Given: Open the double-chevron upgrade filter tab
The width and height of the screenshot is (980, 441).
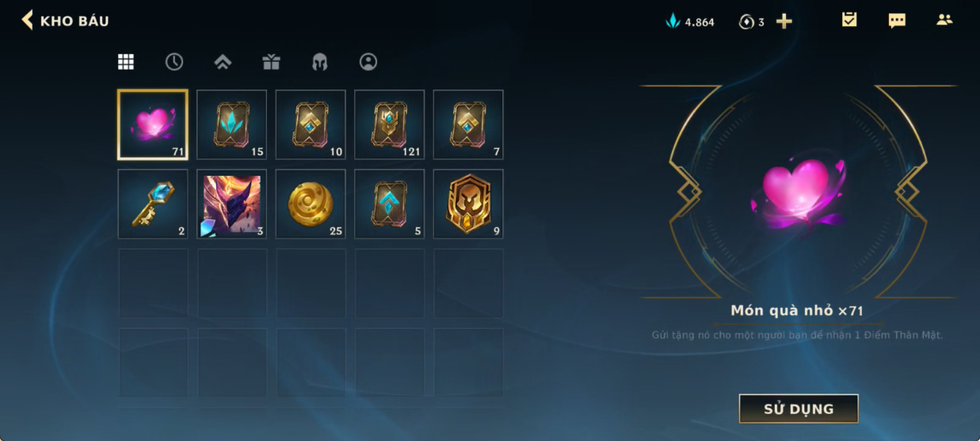Looking at the screenshot, I should click(x=223, y=62).
